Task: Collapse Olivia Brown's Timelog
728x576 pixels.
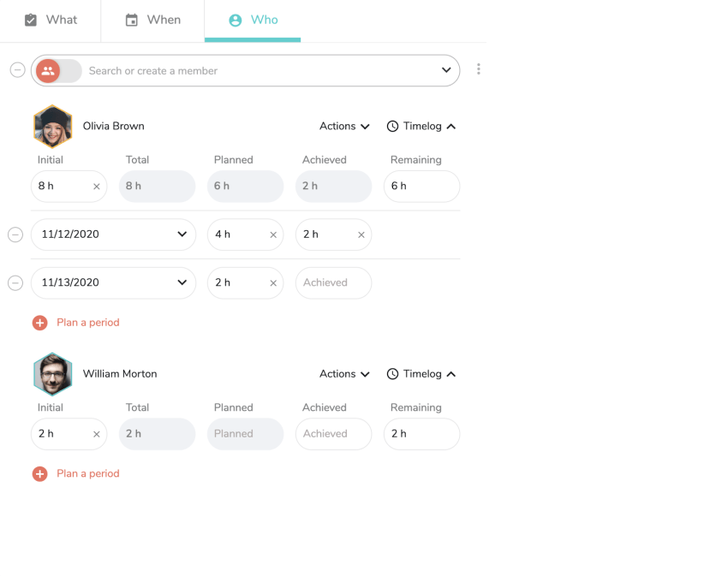Action: (x=421, y=127)
